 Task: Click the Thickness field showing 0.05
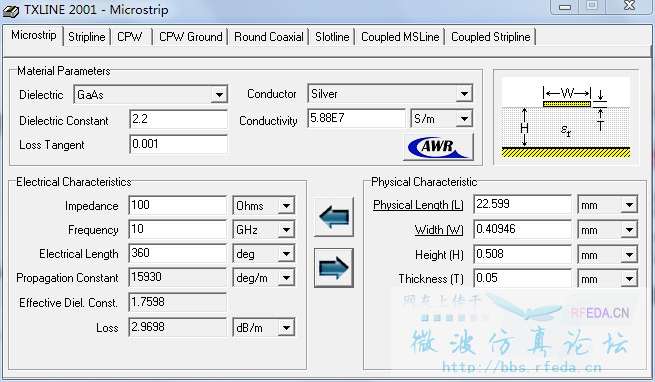pyautogui.click(x=522, y=278)
